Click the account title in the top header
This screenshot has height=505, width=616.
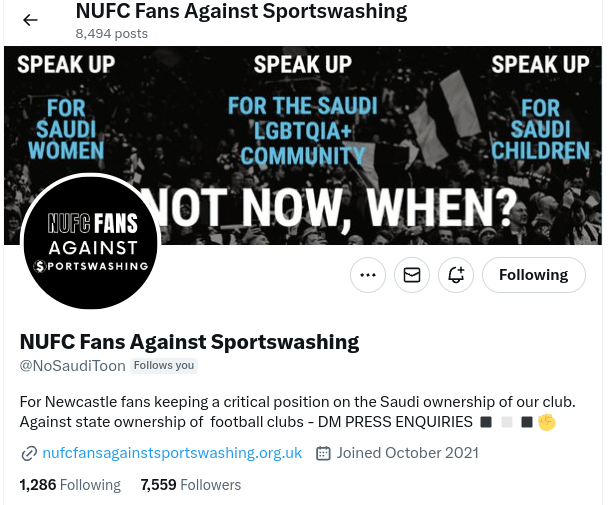click(x=241, y=12)
